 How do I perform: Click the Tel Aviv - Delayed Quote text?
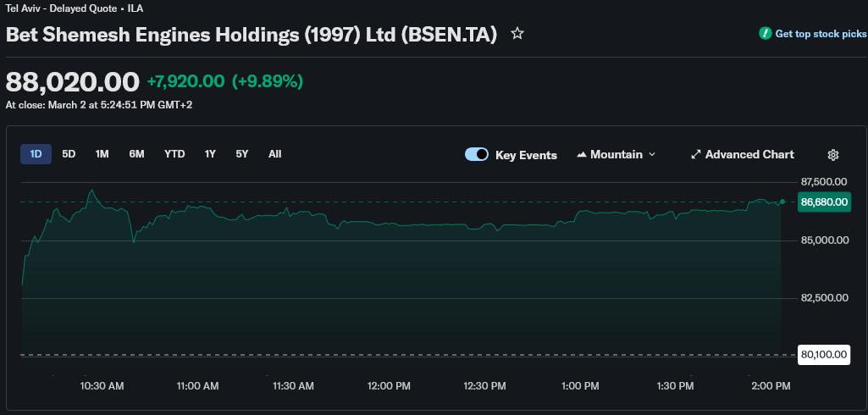(62, 8)
